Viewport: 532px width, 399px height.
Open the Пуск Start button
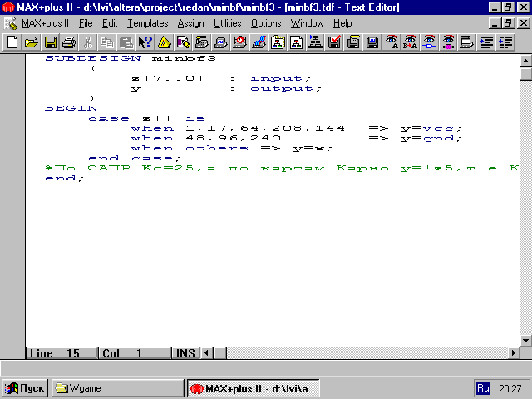tap(25, 388)
